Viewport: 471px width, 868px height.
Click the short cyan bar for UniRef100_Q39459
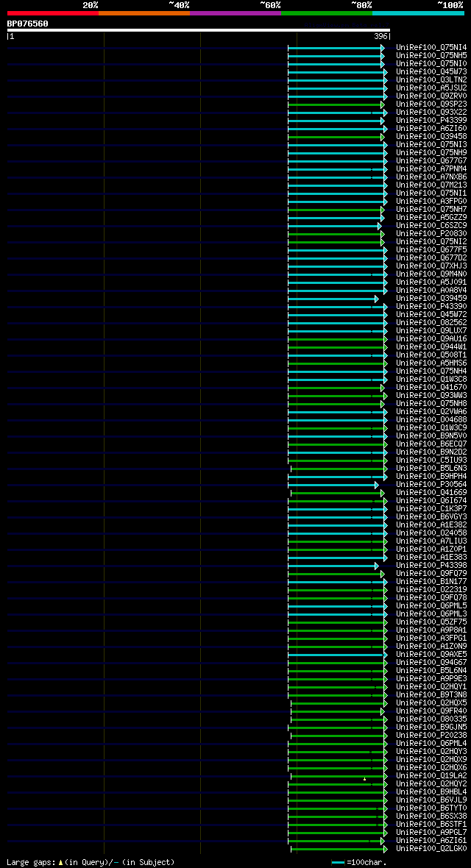click(332, 299)
